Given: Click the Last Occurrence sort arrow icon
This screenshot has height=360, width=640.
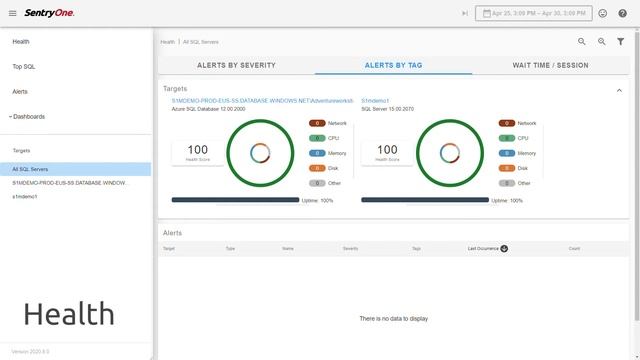Looking at the screenshot, I should point(504,249).
